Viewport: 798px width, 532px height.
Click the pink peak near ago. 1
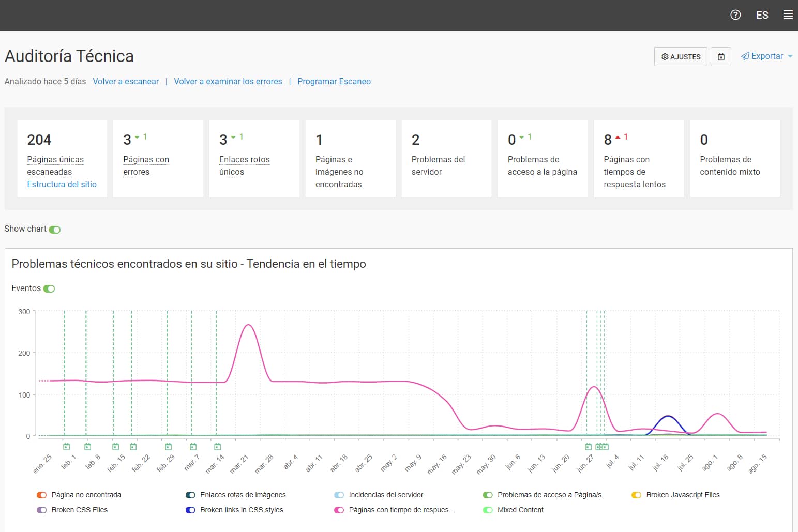tap(717, 414)
